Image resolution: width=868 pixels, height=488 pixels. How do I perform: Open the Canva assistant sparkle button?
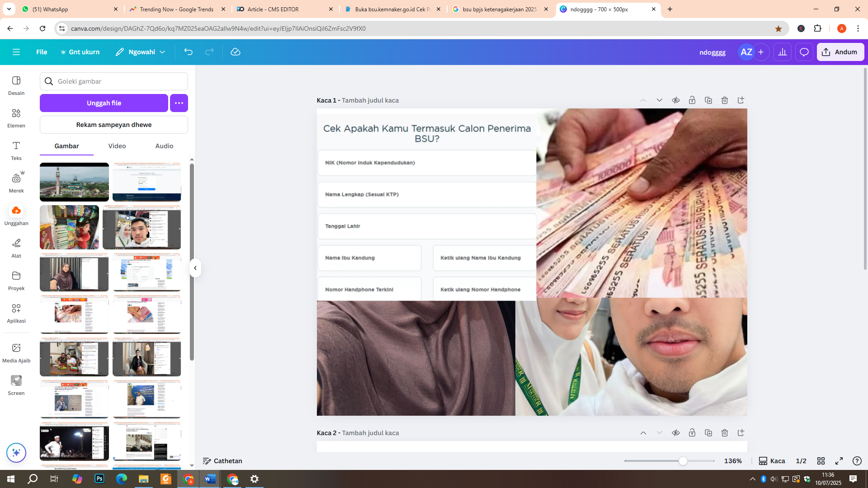tap(16, 453)
